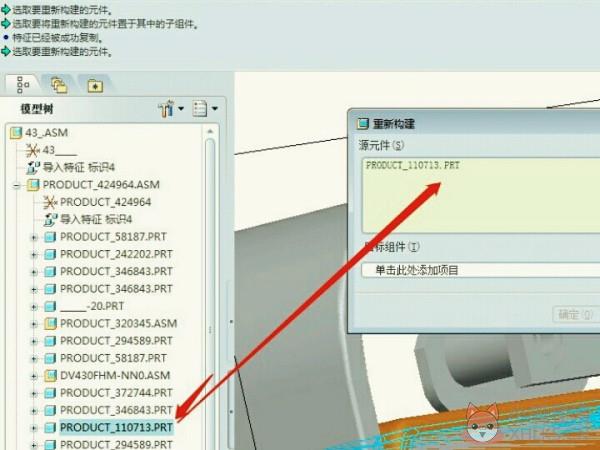Click the DV430FHM-NN0.ASM assembly icon

click(50, 376)
